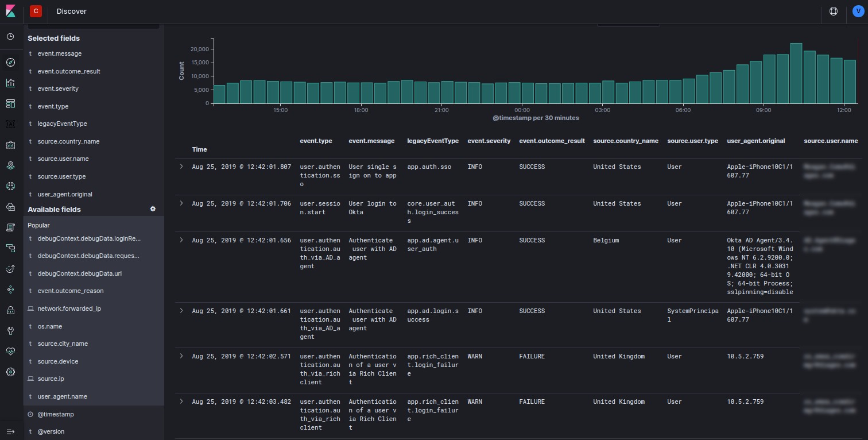Click the help lifebuoy icon in header
Image resolution: width=868 pixels, height=440 pixels.
coord(834,11)
